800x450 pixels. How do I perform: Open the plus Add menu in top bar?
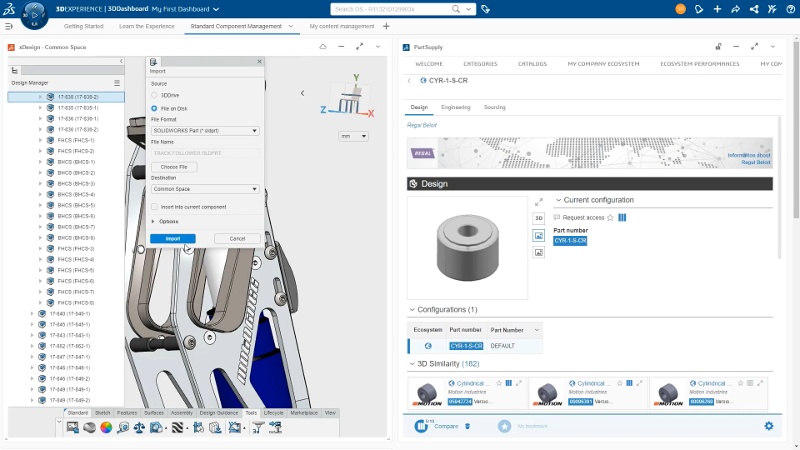click(717, 9)
